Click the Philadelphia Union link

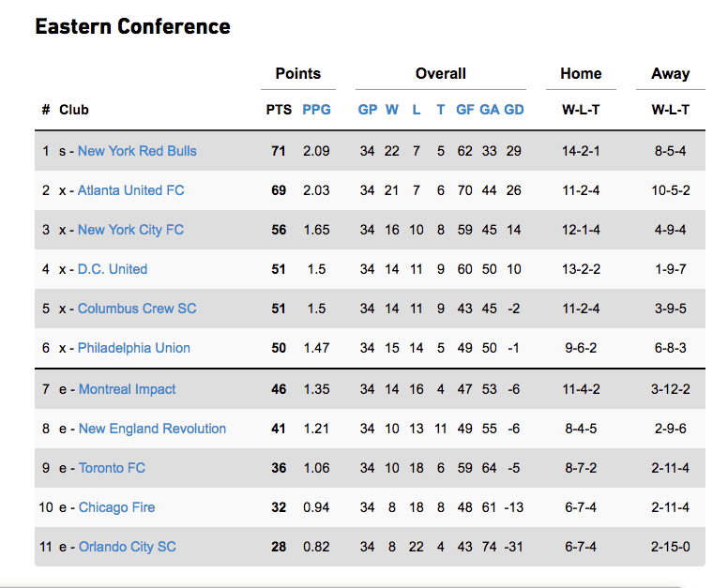coord(134,348)
